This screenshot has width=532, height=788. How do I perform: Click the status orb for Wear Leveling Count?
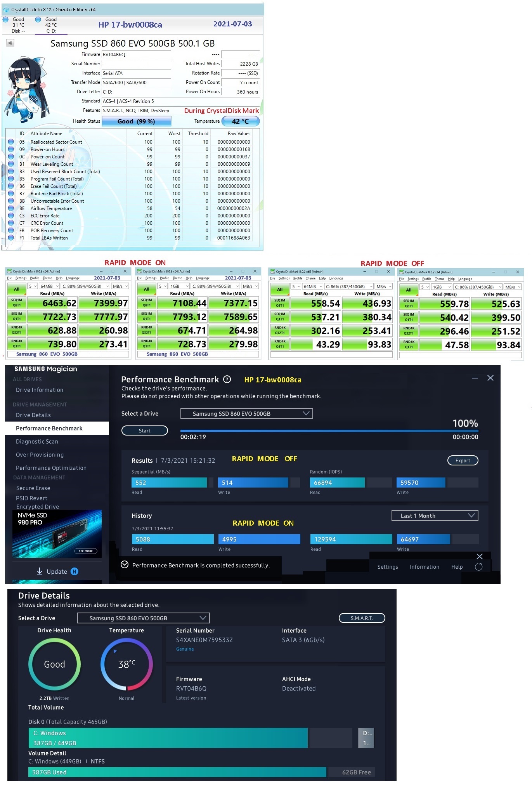pos(11,164)
